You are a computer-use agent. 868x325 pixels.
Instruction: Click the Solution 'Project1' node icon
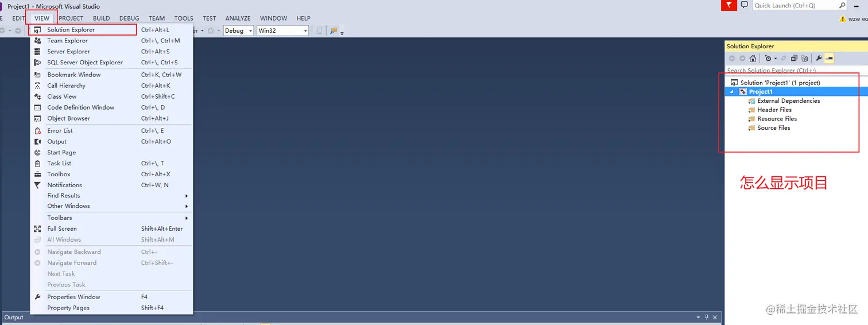[734, 83]
